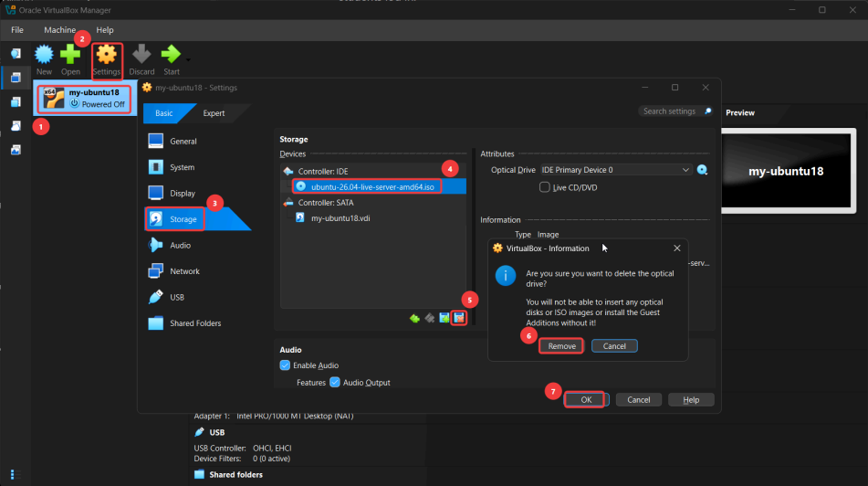Click the search settings magnifier icon
868x486 pixels.
coord(707,111)
